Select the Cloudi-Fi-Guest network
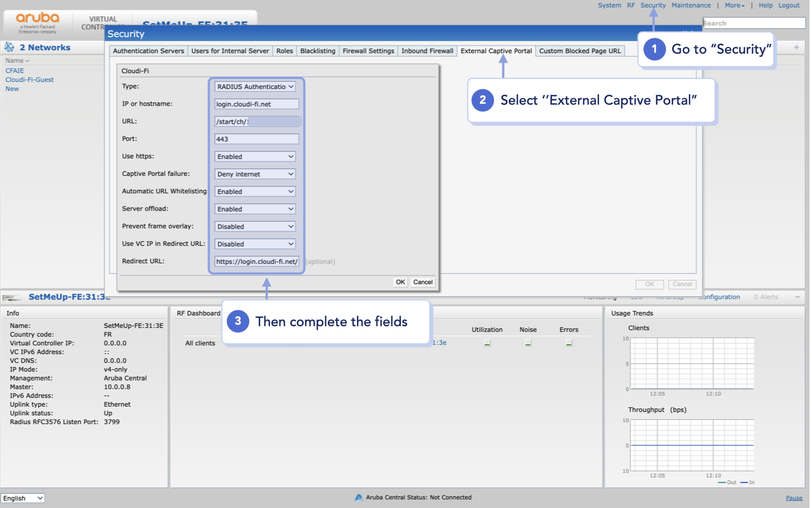 click(x=29, y=79)
